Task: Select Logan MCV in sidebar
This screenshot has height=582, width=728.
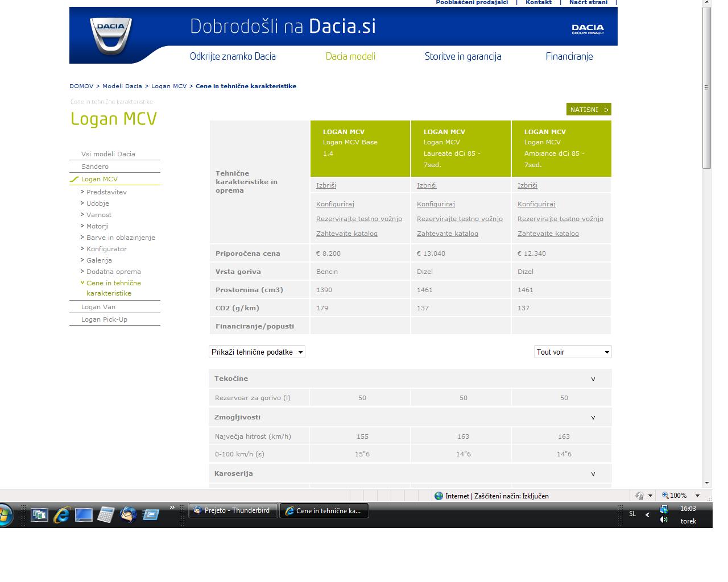Action: [100, 179]
